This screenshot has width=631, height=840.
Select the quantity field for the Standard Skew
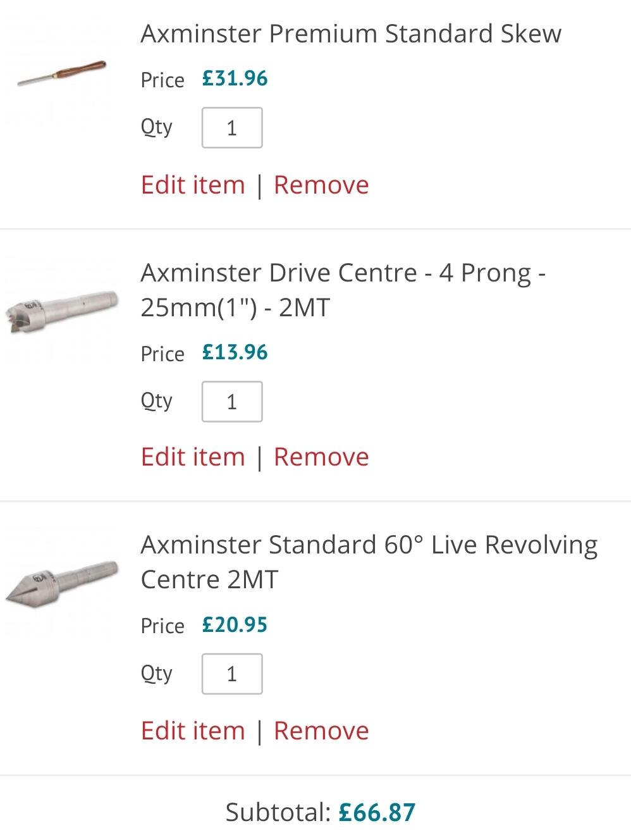coord(232,127)
